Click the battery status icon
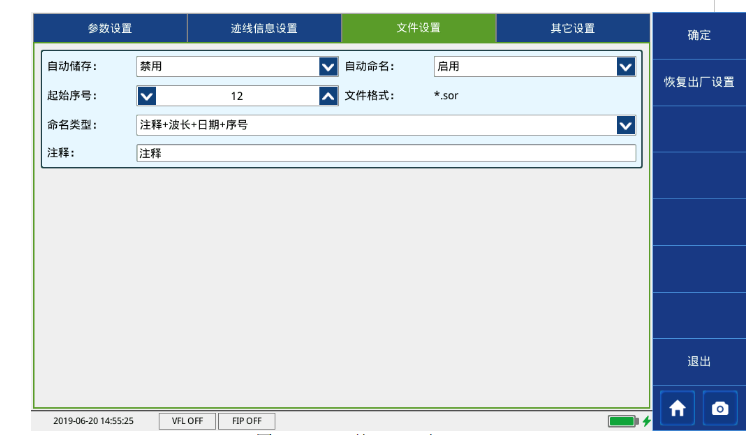756x435 pixels. [623, 421]
